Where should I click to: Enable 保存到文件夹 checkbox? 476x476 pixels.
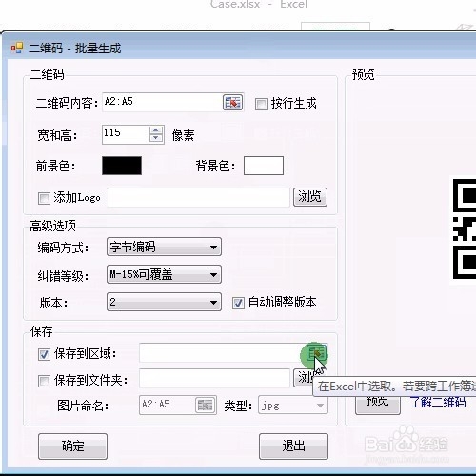pyautogui.click(x=44, y=381)
